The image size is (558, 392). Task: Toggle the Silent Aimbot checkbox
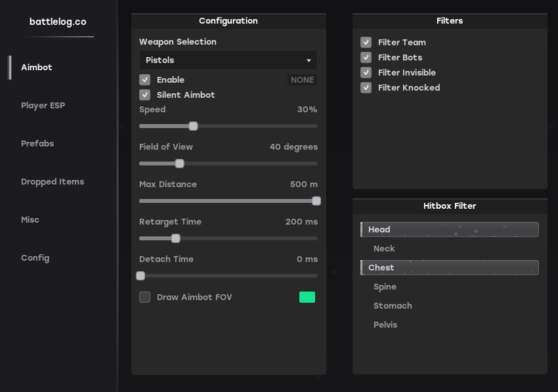[x=145, y=95]
